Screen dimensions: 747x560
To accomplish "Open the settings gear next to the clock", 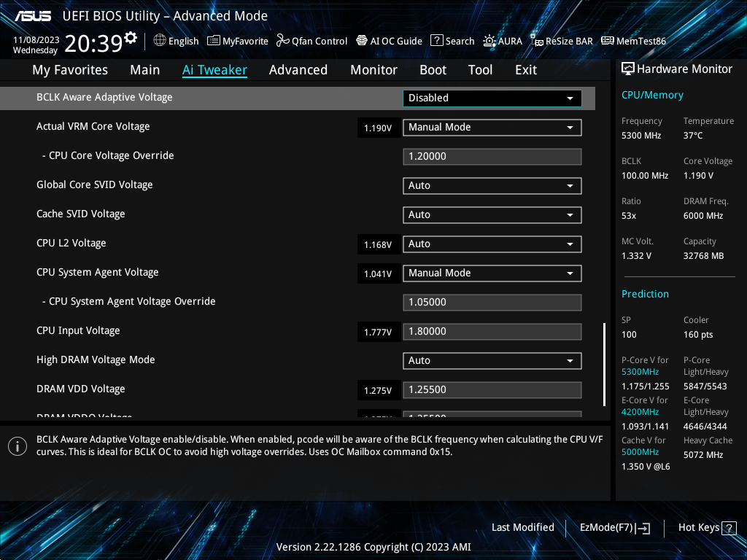I will 130,38.
